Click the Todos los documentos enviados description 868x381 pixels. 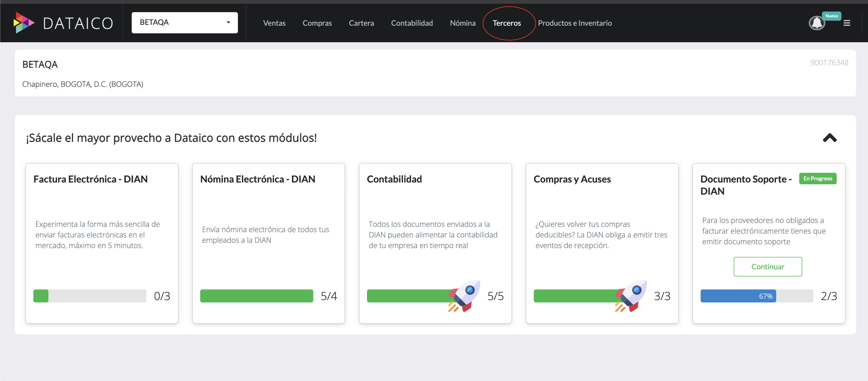click(x=433, y=235)
